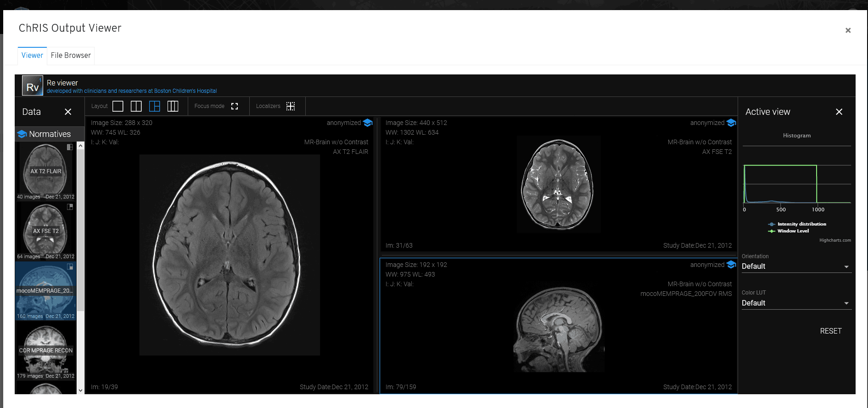Switch to the File Browser tab

pyautogui.click(x=71, y=56)
